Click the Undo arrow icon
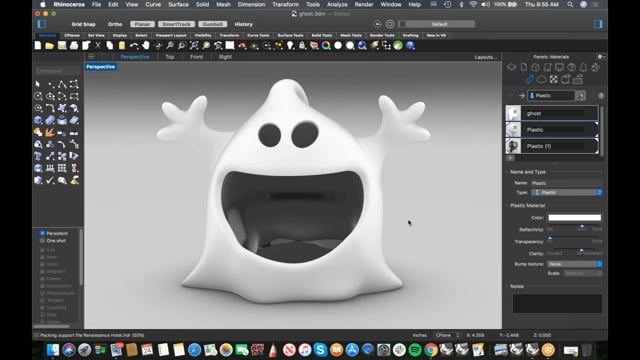Viewport: 640px width, 360px height. (134, 45)
